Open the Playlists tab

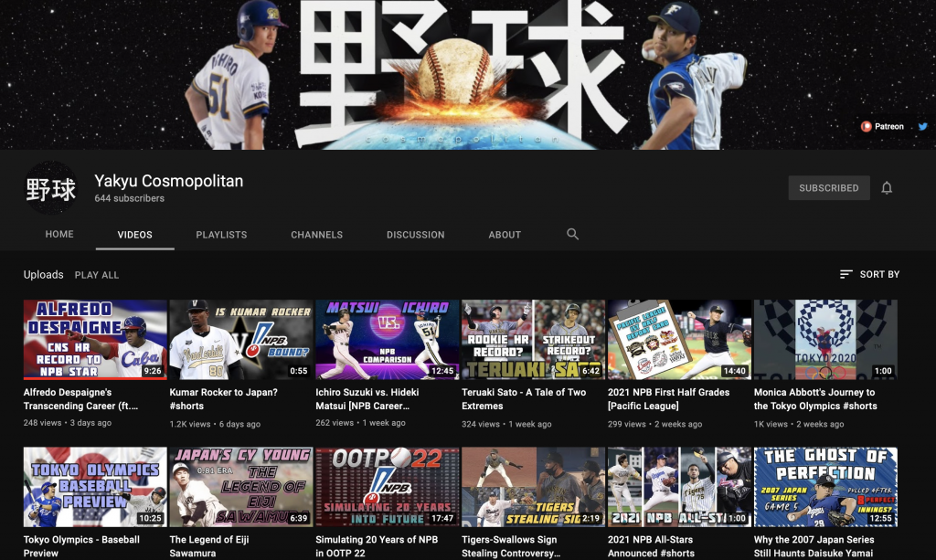tap(221, 235)
